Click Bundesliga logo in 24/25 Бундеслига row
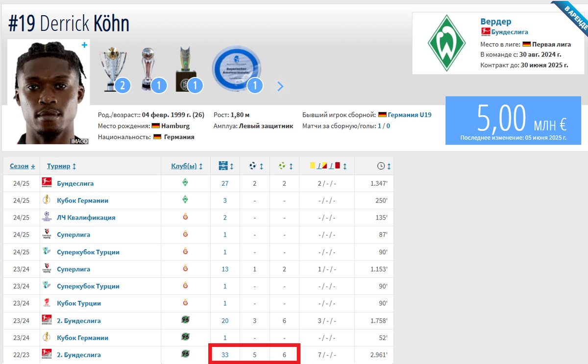The image size is (588, 364). [x=47, y=183]
